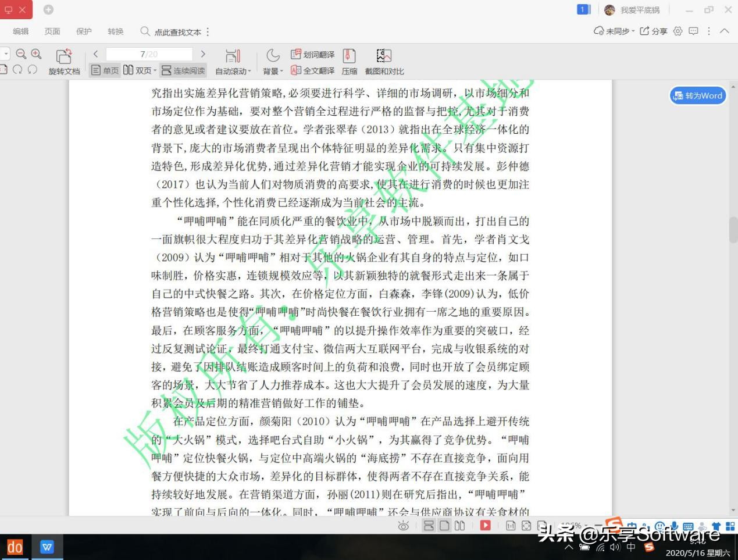
Task: Toggle 连续阅读 continuous reading mode
Action: tap(183, 70)
